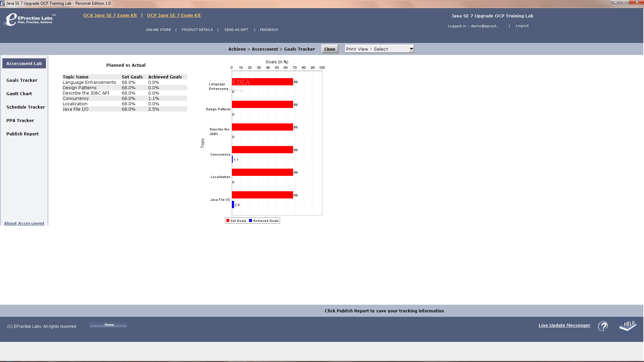The image size is (644, 362).
Task: Click the About Assessment link
Action: coord(24,223)
